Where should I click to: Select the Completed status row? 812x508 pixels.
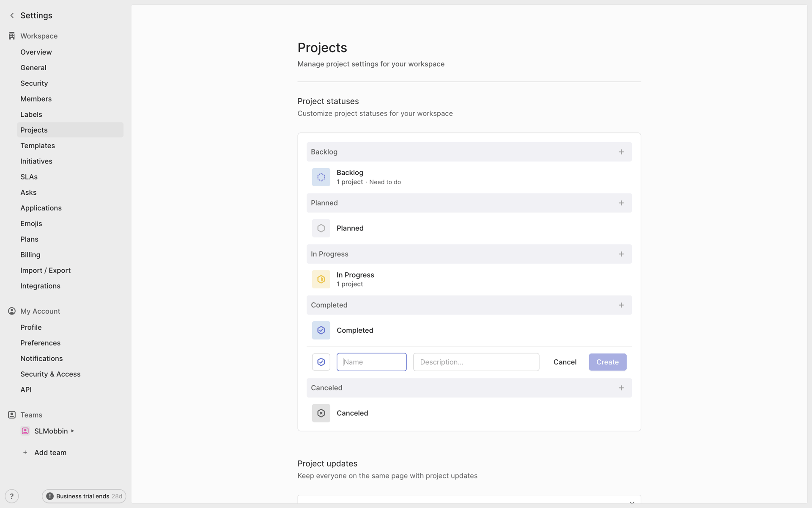(469, 330)
